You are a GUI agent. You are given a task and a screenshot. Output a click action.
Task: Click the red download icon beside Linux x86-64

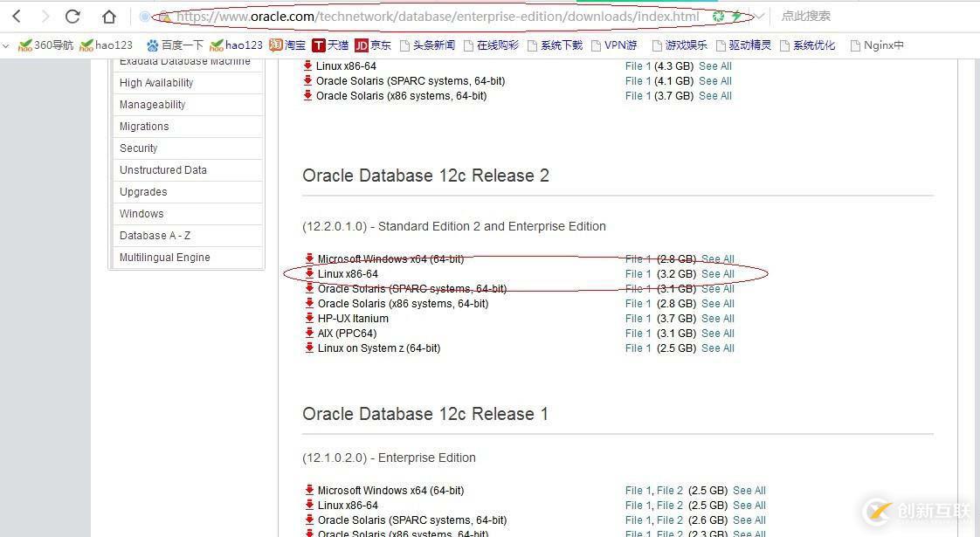click(309, 273)
